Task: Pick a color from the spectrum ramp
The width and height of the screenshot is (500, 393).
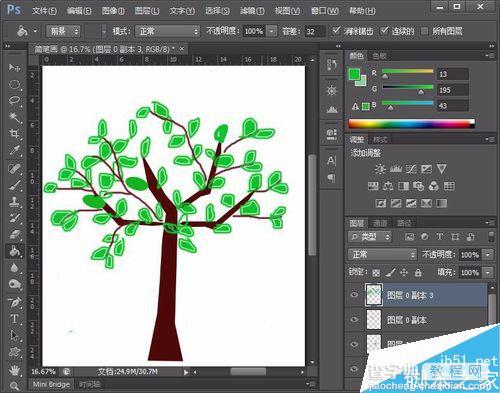Action: (411, 124)
